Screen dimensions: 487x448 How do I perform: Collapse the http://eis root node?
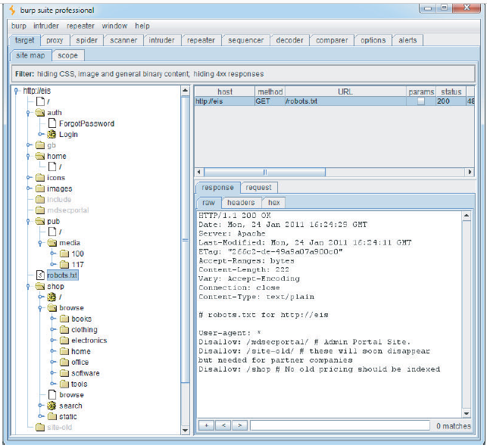(16, 91)
